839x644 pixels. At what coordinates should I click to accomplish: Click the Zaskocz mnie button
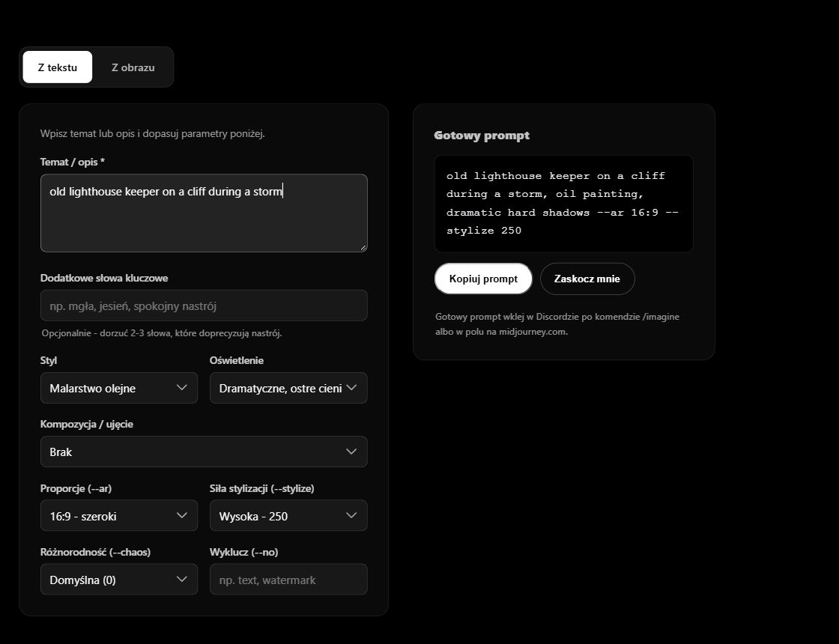[587, 279]
